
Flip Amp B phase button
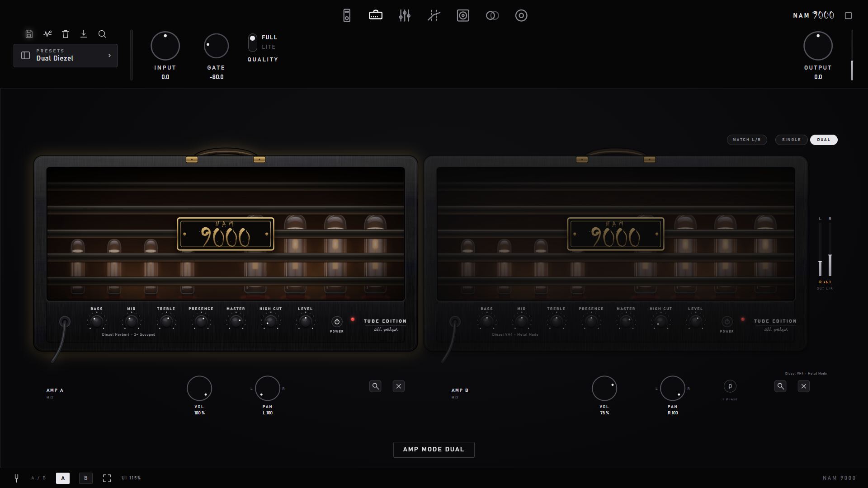tap(730, 386)
